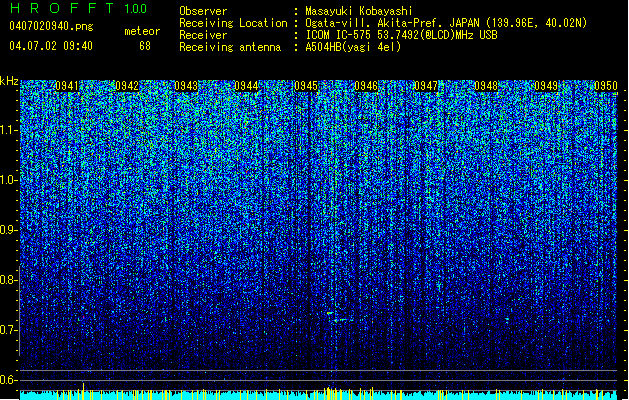
Task: Click the Observer name Masayuki Kobayashi
Action: pyautogui.click(x=359, y=11)
